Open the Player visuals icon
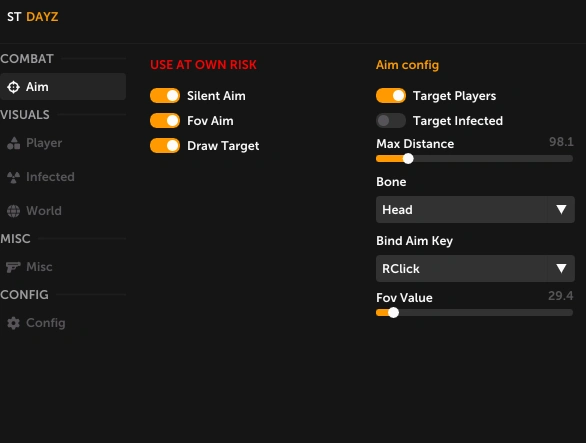586x443 pixels. pyautogui.click(x=13, y=143)
